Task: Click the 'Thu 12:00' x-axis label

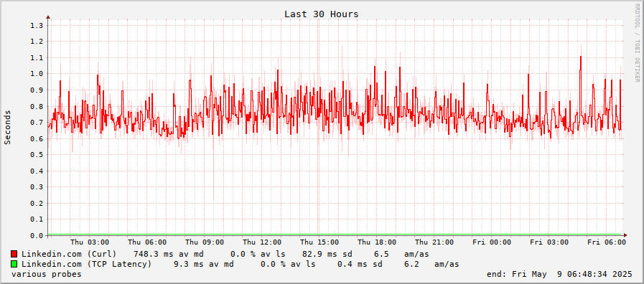Action: coord(262,242)
